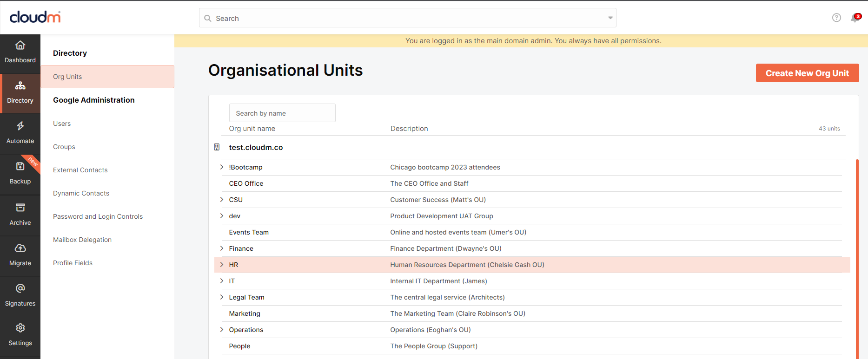Expand the dev org unit
The height and width of the screenshot is (359, 868).
click(221, 216)
